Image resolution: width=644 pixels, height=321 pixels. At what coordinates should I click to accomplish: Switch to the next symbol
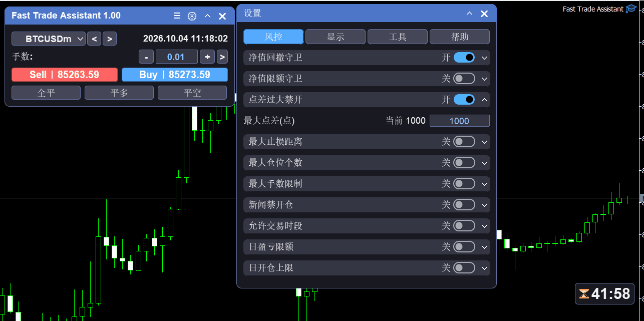point(110,39)
